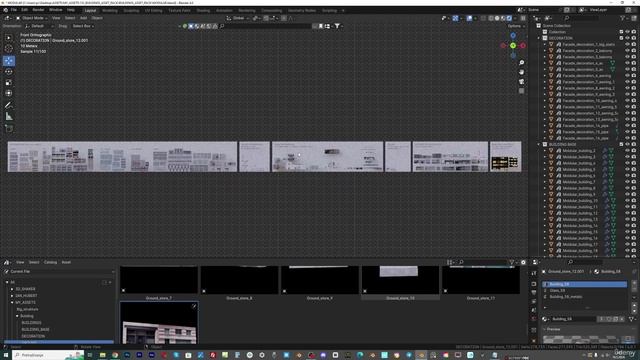Open Orientation Default dropdown
Viewport: 640px width, 360px height.
(39, 26)
